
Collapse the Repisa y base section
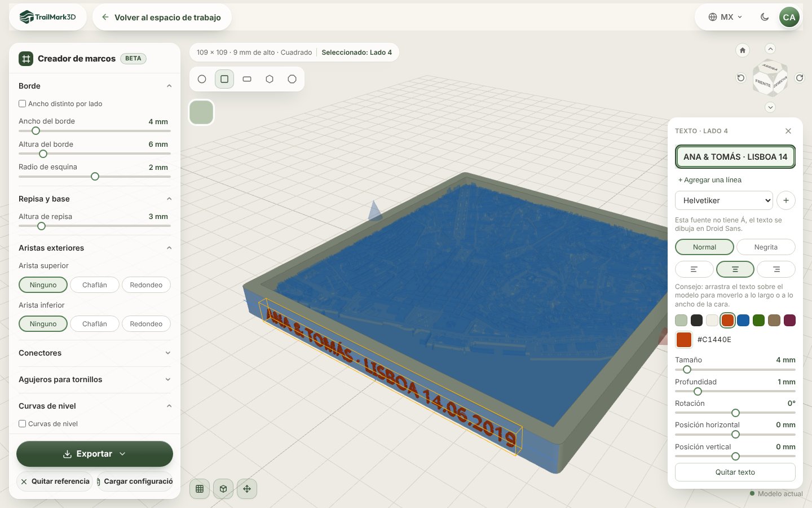pyautogui.click(x=95, y=199)
